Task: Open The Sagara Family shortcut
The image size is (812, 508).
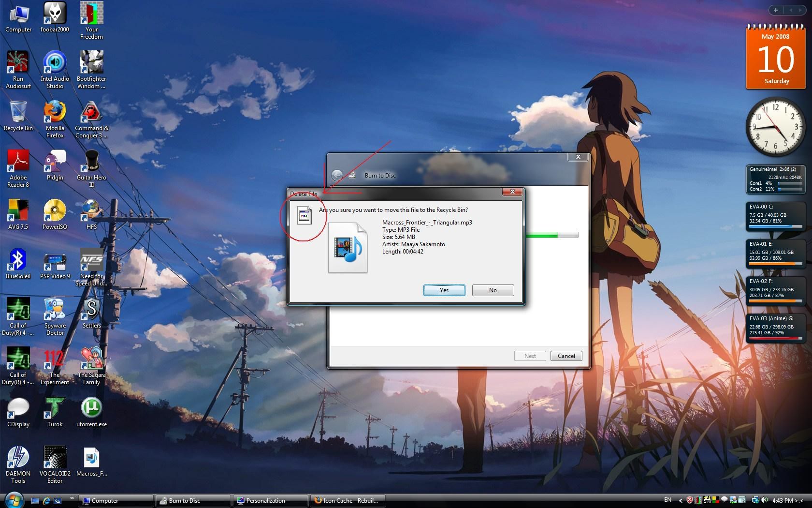Action: (91, 366)
